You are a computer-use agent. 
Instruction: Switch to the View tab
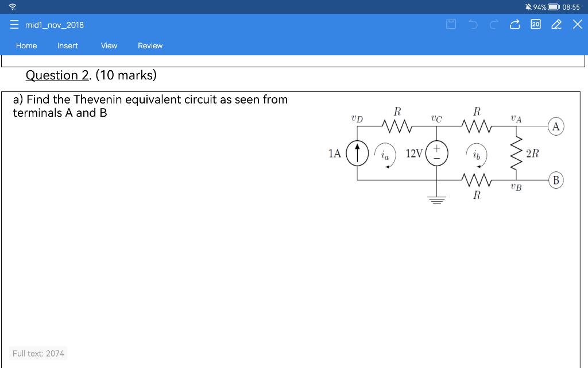coord(109,46)
